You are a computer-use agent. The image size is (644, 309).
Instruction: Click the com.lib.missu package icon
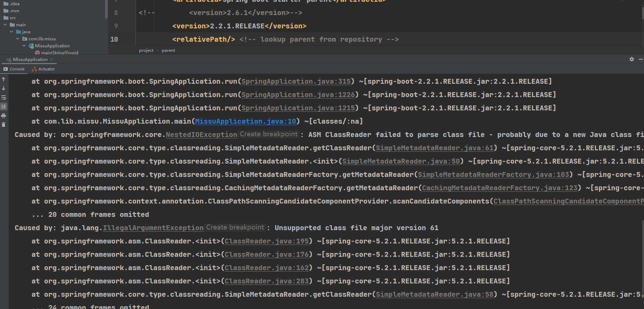click(x=25, y=39)
